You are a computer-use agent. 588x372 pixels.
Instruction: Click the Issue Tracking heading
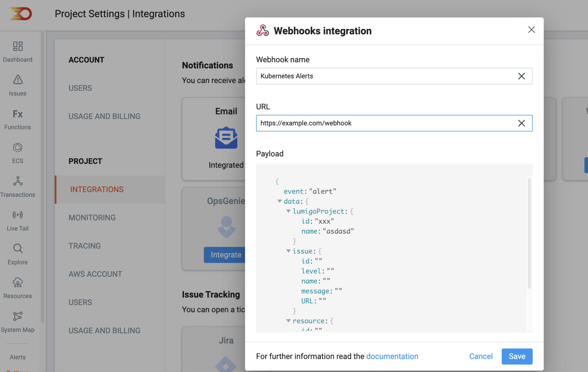pos(211,295)
